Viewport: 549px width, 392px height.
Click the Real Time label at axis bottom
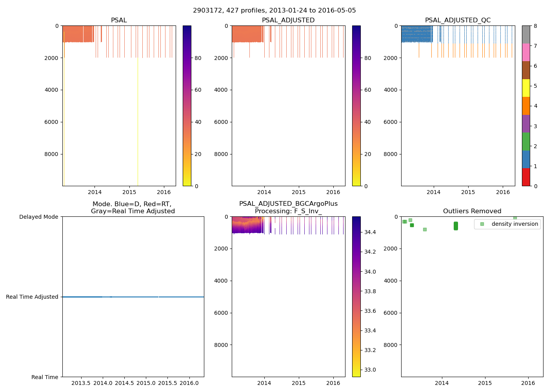[45, 377]
